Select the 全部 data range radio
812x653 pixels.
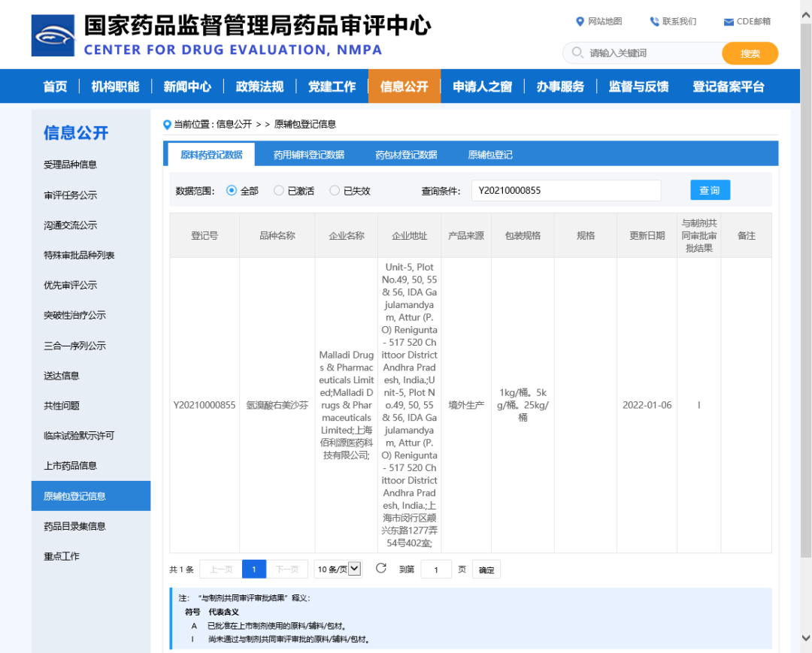point(232,191)
